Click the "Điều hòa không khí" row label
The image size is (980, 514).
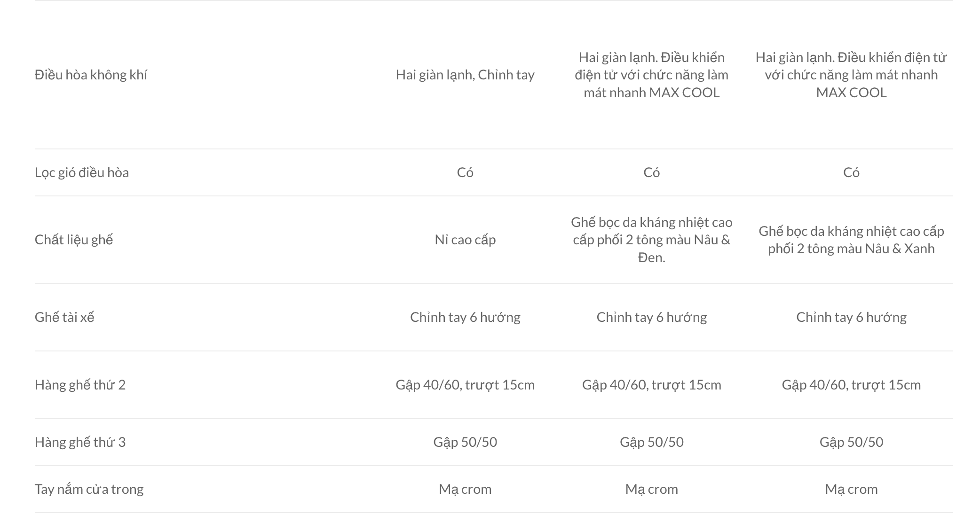(x=91, y=75)
